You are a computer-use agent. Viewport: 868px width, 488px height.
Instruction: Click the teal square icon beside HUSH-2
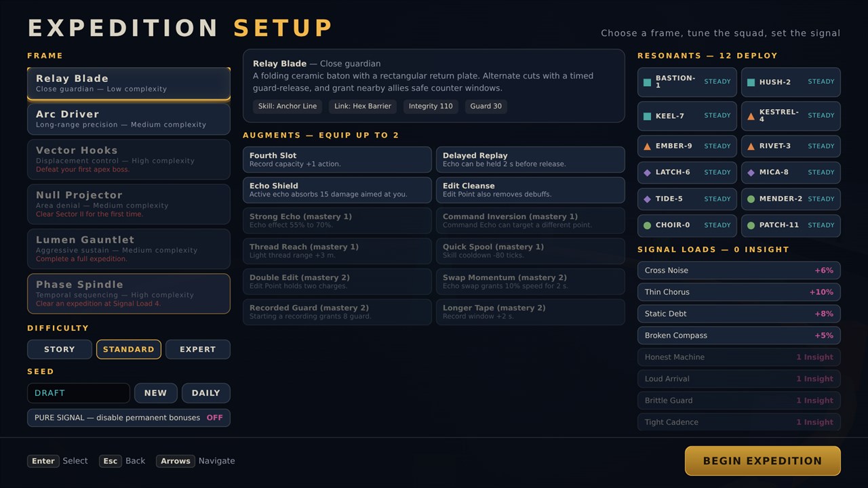[751, 82]
